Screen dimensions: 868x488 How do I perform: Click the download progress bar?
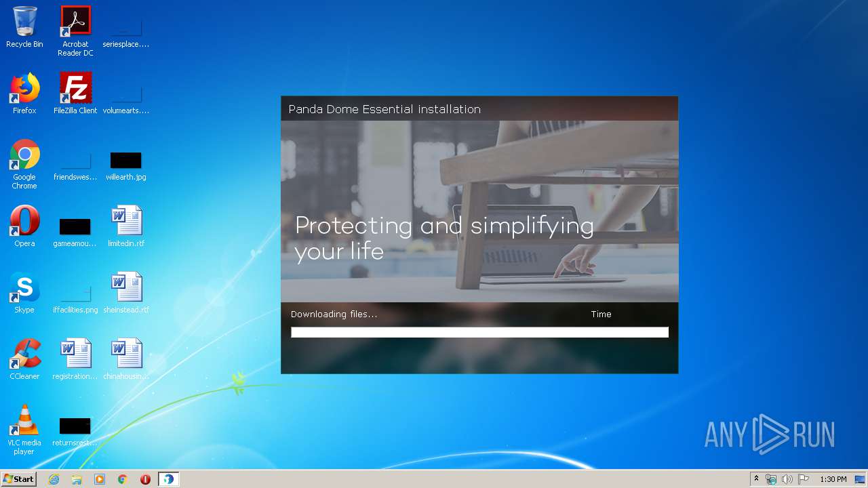[x=479, y=332]
